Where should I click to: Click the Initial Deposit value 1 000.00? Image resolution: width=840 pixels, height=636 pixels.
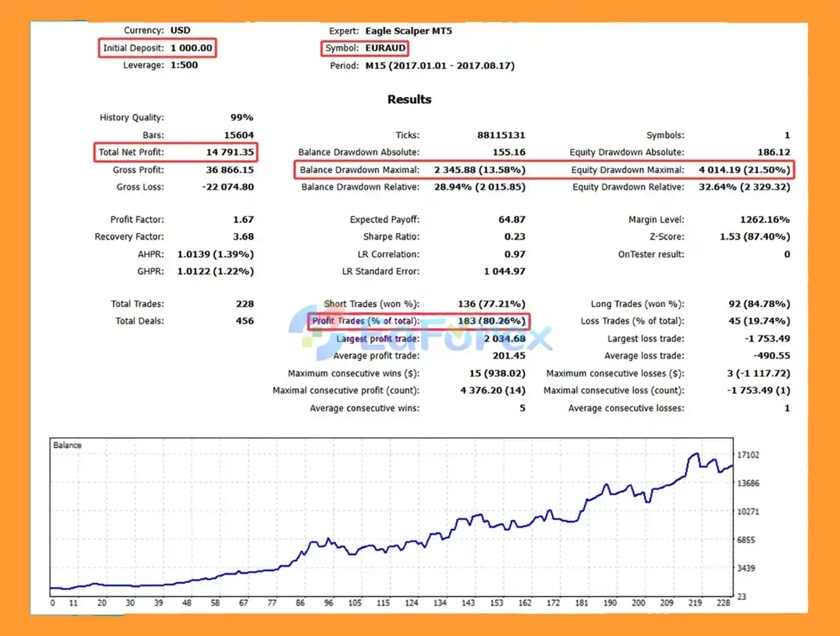click(x=191, y=48)
